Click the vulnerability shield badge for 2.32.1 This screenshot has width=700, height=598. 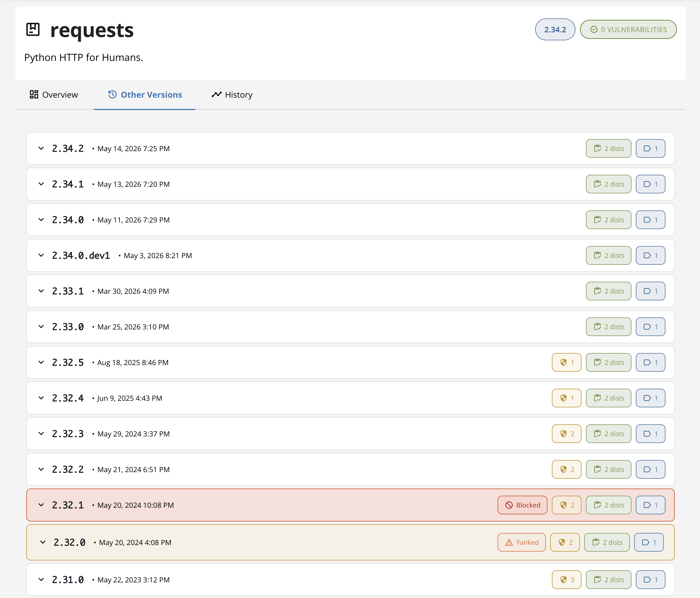(566, 505)
